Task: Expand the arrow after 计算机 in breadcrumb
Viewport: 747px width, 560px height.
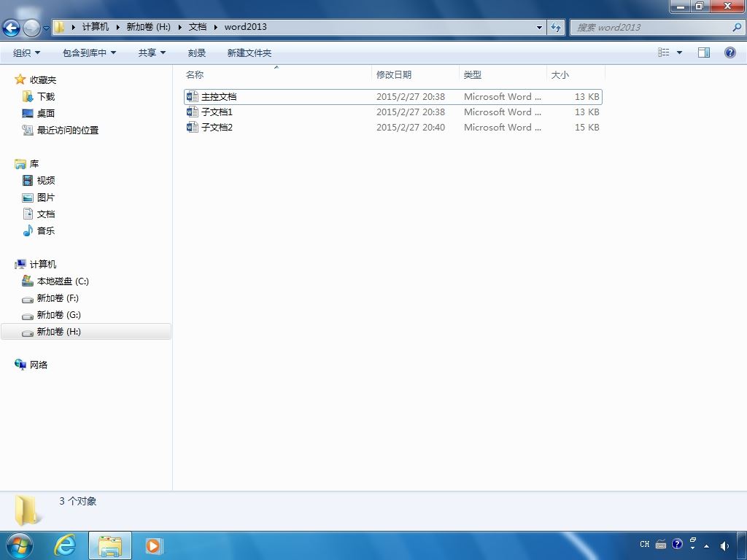Action: click(x=117, y=27)
